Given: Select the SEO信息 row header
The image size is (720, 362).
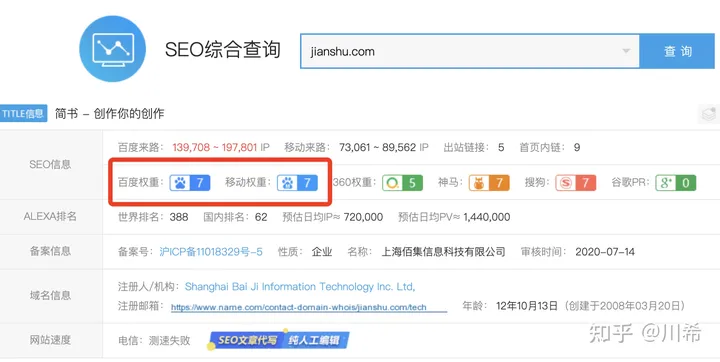Looking at the screenshot, I should click(51, 164).
